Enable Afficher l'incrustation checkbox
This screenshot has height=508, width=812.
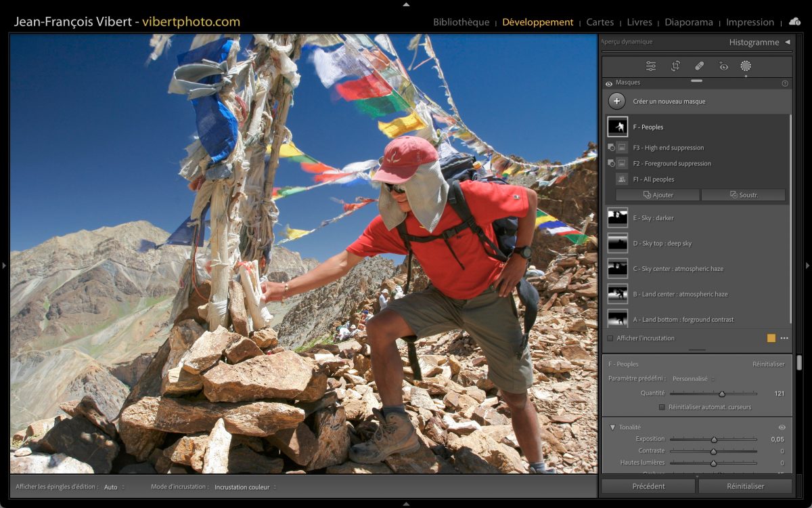(610, 338)
